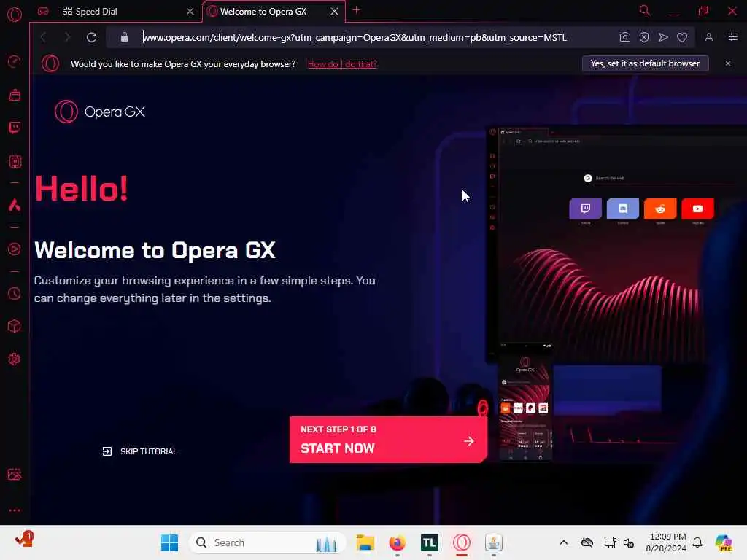Viewport: 747px width, 560px height.
Task: Open My Flow send icon in address bar
Action: point(662,37)
